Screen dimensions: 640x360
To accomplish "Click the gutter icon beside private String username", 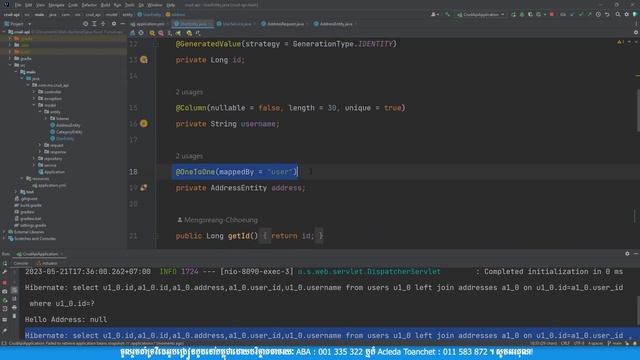I will tap(144, 123).
